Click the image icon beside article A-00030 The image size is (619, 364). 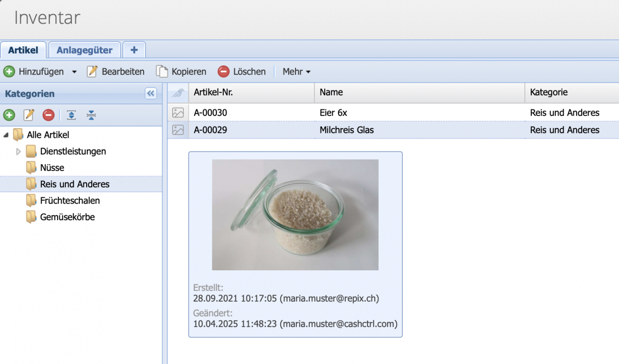178,112
